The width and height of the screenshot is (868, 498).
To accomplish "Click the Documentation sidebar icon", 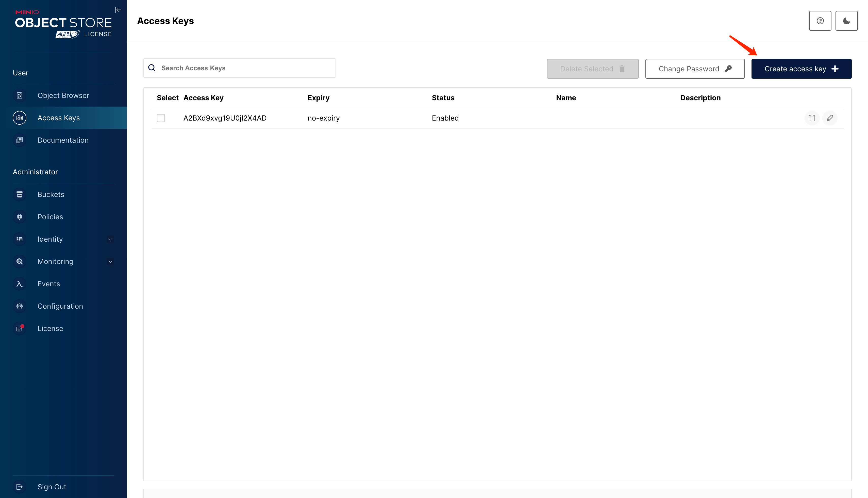I will tap(20, 140).
